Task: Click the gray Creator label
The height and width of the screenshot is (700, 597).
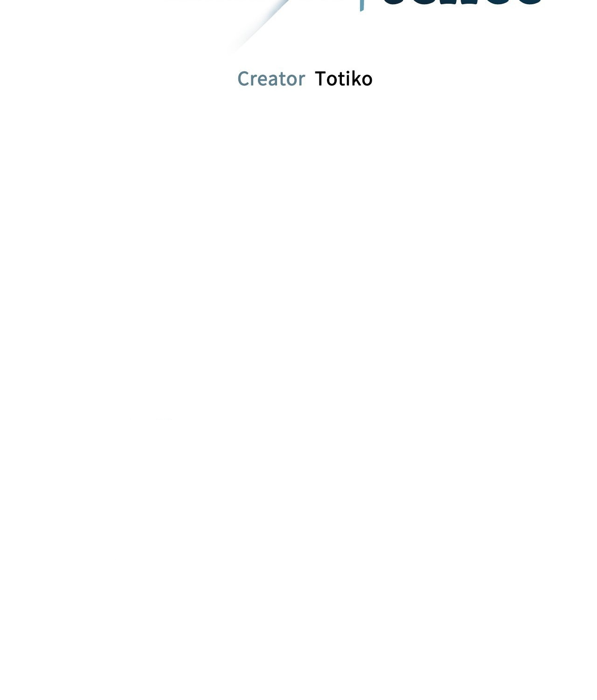Action: [x=271, y=79]
